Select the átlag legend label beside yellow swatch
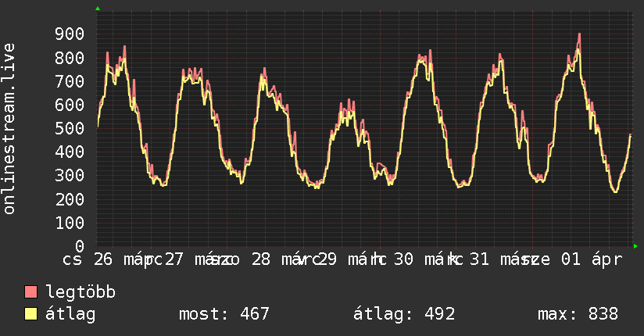Image resolution: width=644 pixels, height=336 pixels. coord(70,314)
